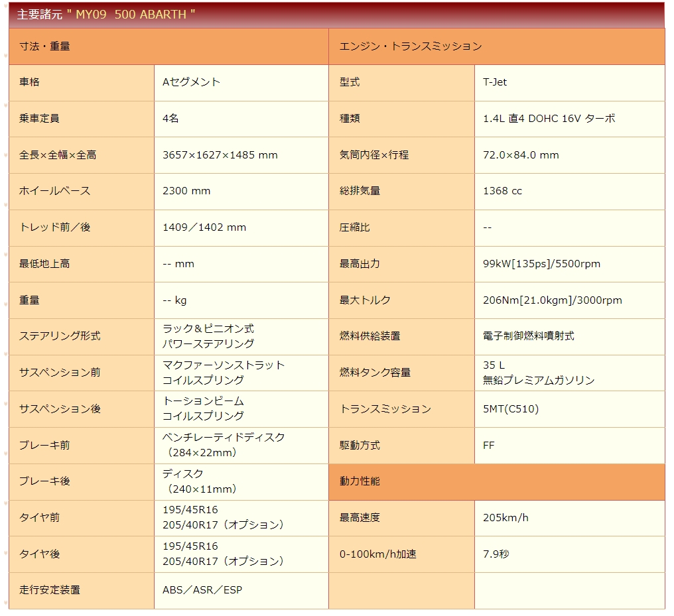Click the '総排気量' label
Screen dimensions: 674x616
360,191
